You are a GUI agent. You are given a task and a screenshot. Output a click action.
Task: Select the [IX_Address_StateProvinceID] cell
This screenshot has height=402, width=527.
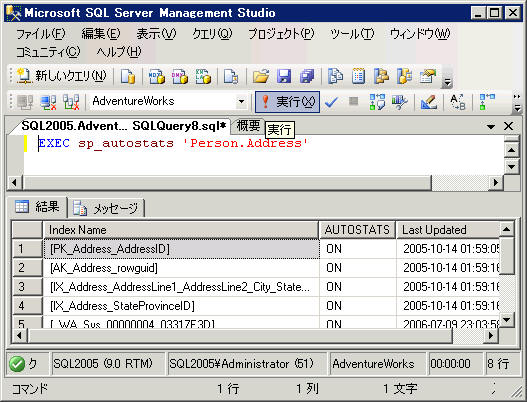[x=181, y=306]
